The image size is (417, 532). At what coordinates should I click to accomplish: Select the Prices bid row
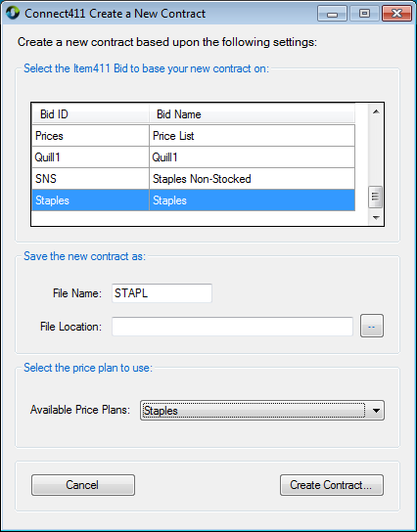pos(193,136)
